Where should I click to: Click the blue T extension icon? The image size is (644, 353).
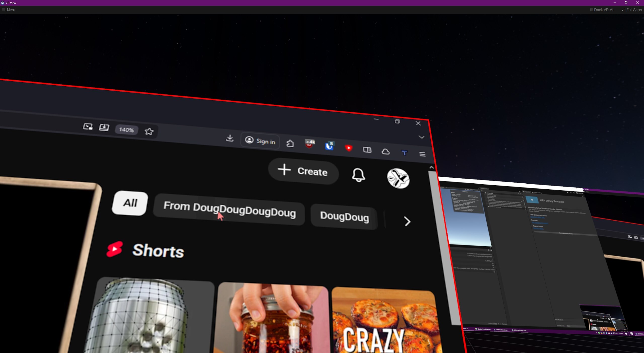404,153
